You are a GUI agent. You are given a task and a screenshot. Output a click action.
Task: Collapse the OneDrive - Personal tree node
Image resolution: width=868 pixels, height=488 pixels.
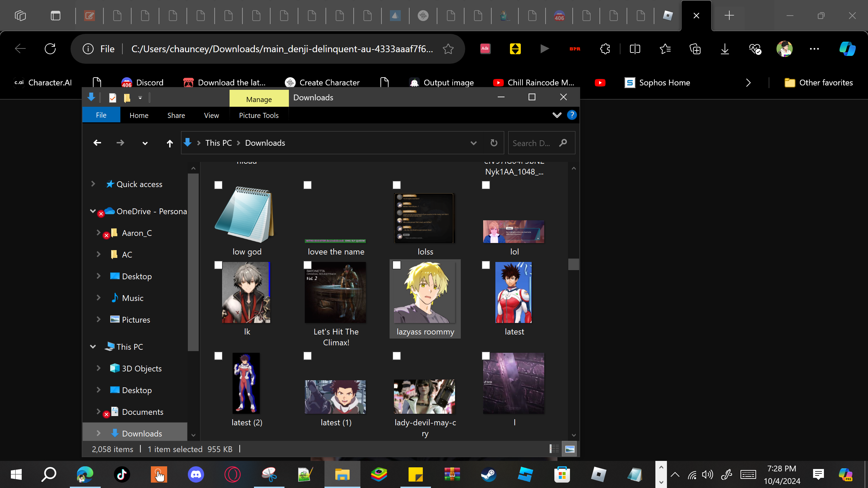coord(93,211)
